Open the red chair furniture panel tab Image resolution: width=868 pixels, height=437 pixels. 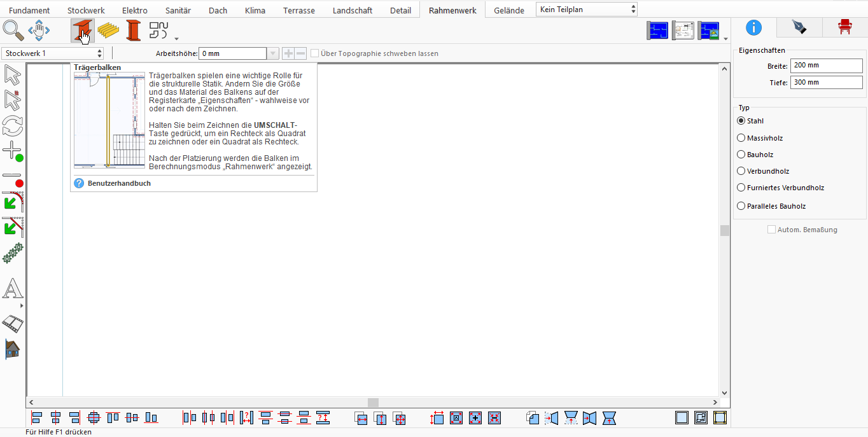coord(844,27)
